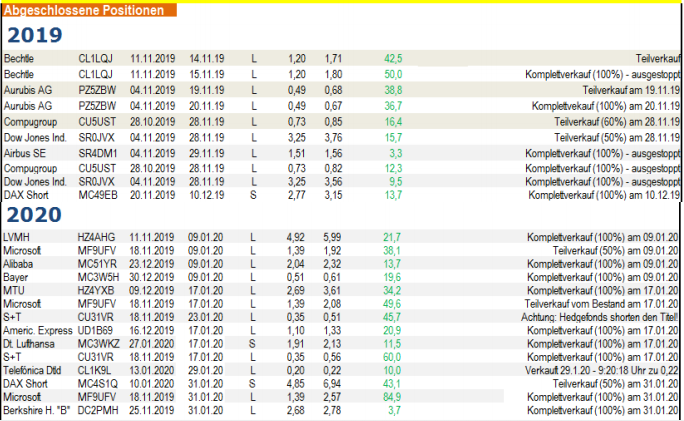Select code PZ5ZBW in Aurubis 19.11.19 row
684x421 pixels.
pos(97,90)
